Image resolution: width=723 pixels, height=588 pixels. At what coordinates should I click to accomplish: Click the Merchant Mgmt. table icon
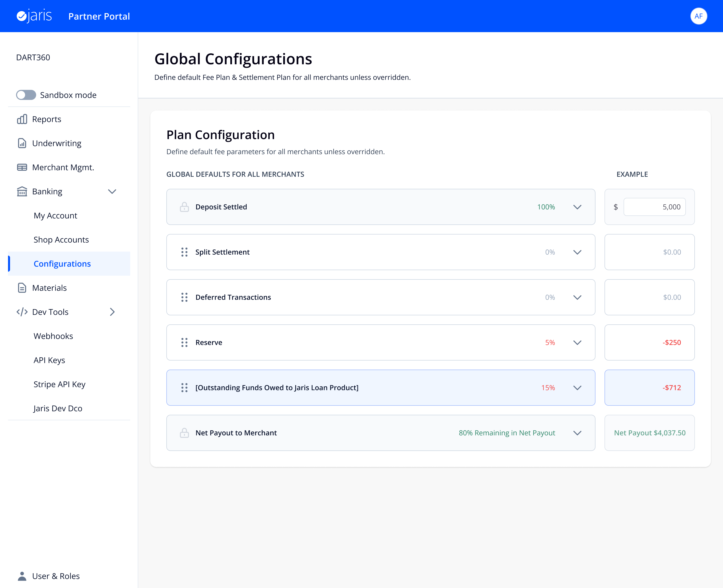point(22,167)
